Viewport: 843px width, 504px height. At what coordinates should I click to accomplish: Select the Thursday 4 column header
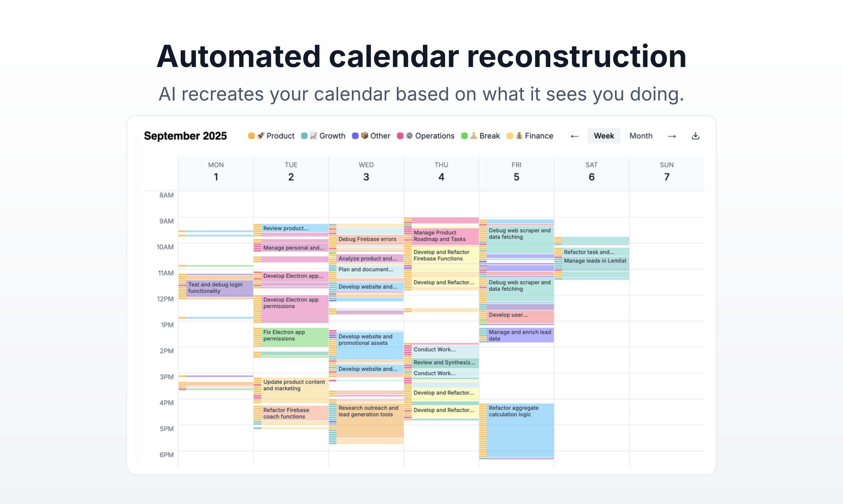(x=441, y=172)
